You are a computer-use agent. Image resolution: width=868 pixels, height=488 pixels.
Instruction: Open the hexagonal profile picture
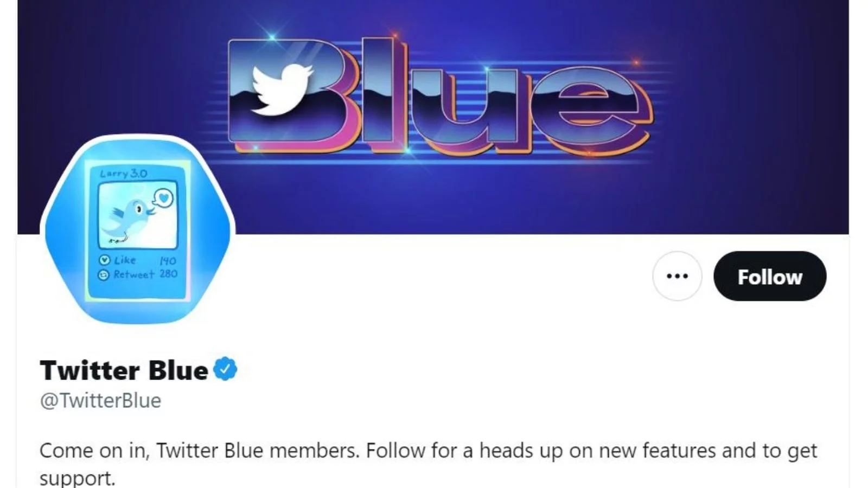pyautogui.click(x=137, y=229)
